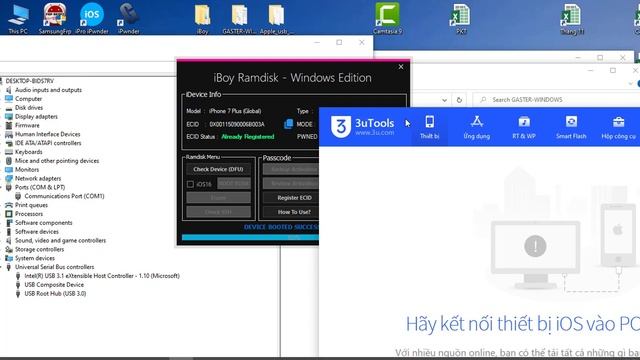
Task: Select Disk drives in Device Manager
Action: (29, 107)
